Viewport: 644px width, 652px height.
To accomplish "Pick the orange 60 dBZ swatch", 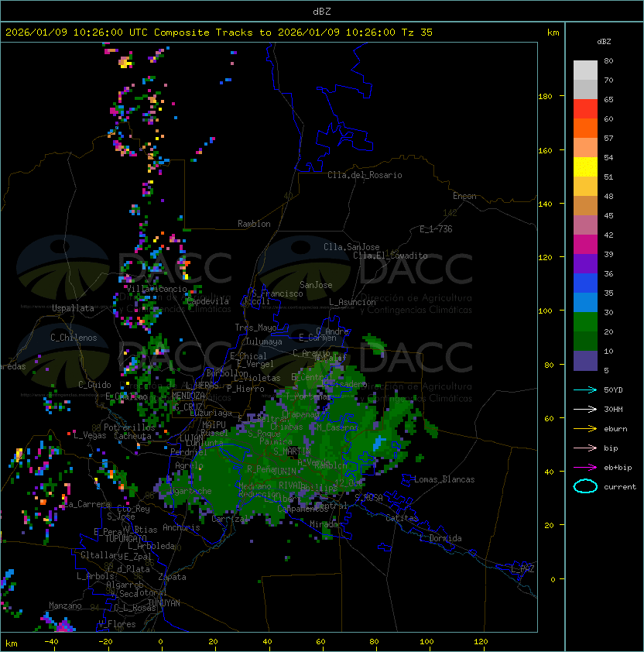I will point(585,128).
